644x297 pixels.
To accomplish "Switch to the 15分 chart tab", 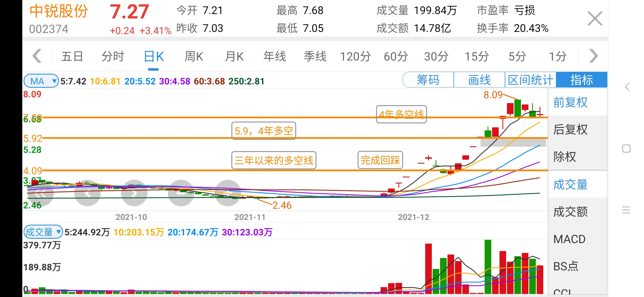I will [x=477, y=57].
